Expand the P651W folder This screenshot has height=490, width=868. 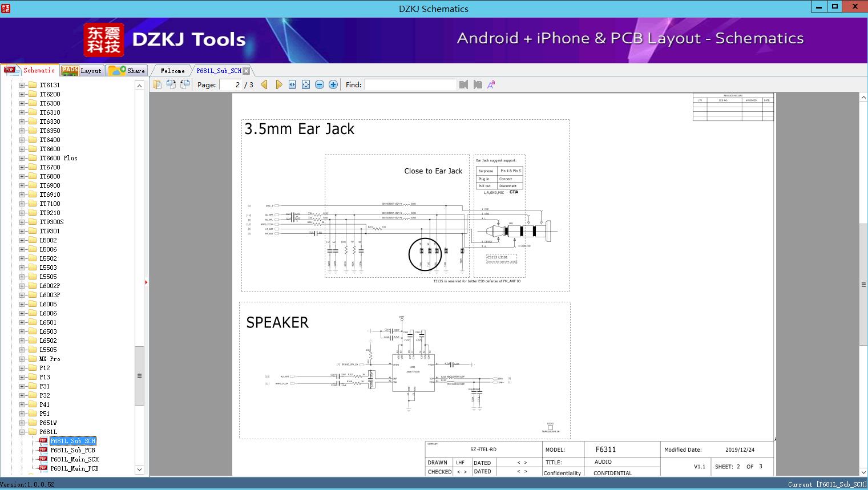point(22,423)
